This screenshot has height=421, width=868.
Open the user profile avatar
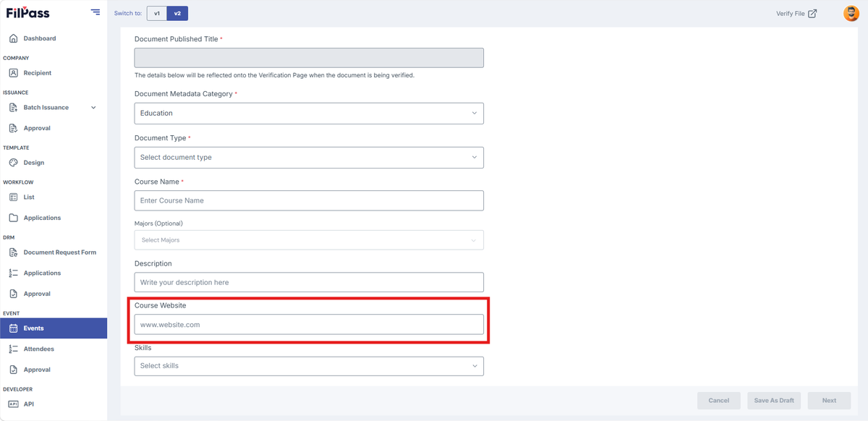click(x=851, y=13)
